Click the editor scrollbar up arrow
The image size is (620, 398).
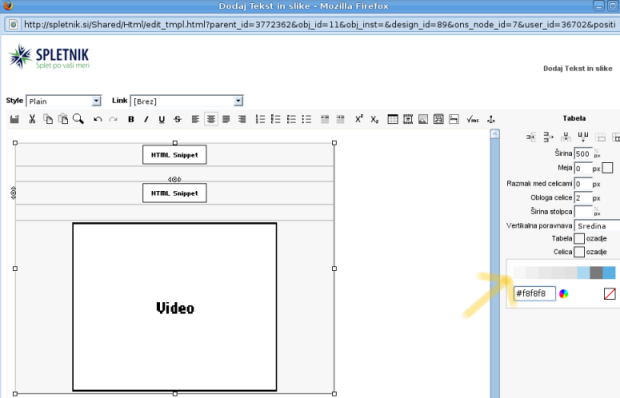(495, 134)
